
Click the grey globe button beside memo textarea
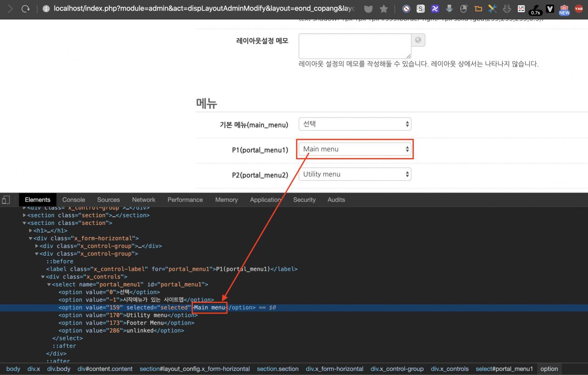418,40
